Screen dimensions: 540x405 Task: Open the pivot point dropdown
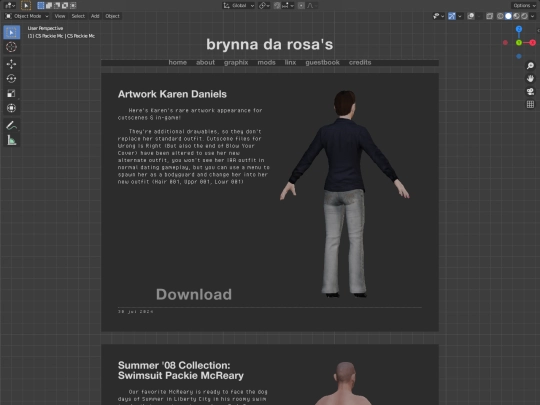(x=264, y=6)
